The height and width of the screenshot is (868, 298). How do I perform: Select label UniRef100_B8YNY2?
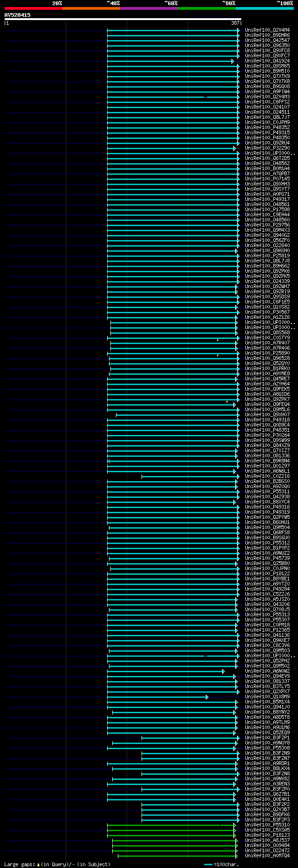tap(267, 712)
